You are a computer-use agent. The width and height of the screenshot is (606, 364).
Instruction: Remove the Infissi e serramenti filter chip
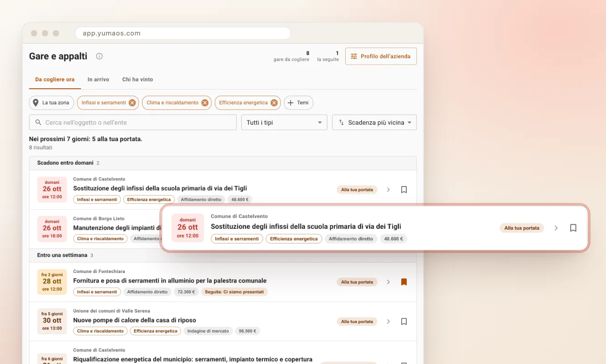132,103
